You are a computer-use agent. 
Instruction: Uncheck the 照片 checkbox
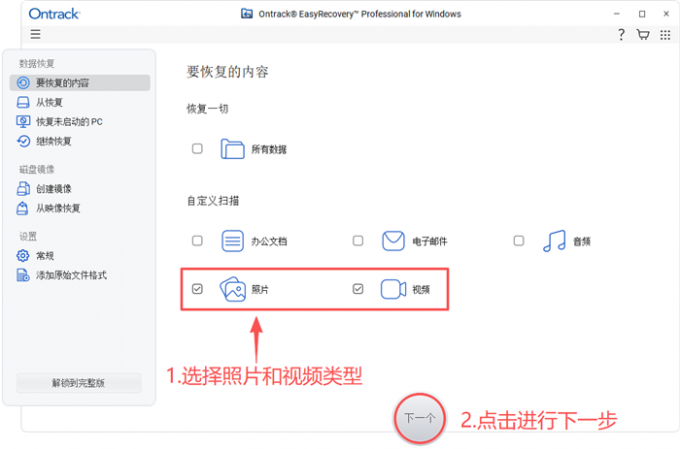[x=197, y=289]
